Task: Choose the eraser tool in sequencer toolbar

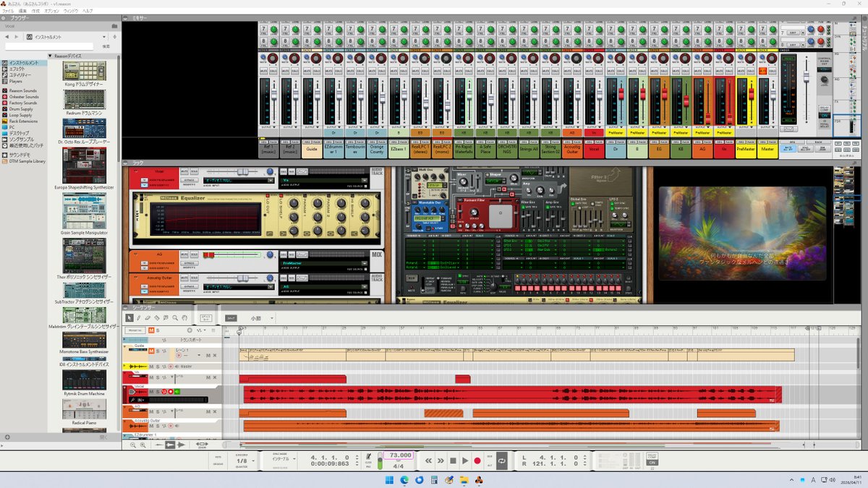Action: 148,318
